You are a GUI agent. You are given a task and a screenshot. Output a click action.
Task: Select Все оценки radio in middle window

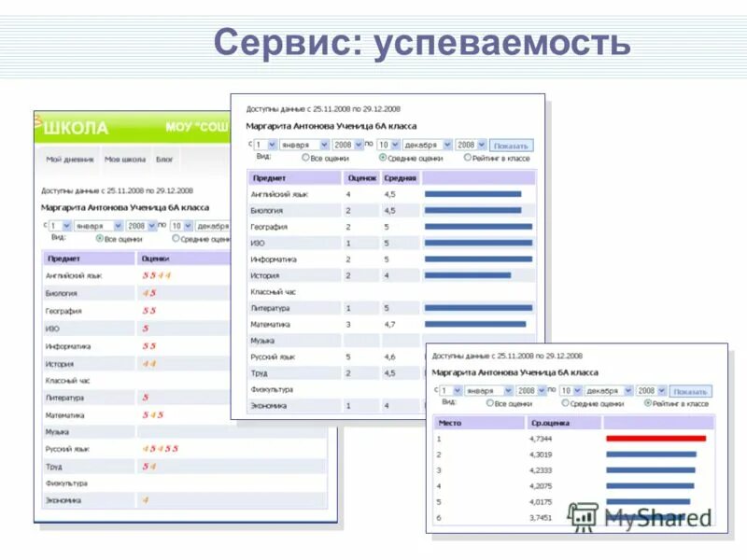[306, 157]
